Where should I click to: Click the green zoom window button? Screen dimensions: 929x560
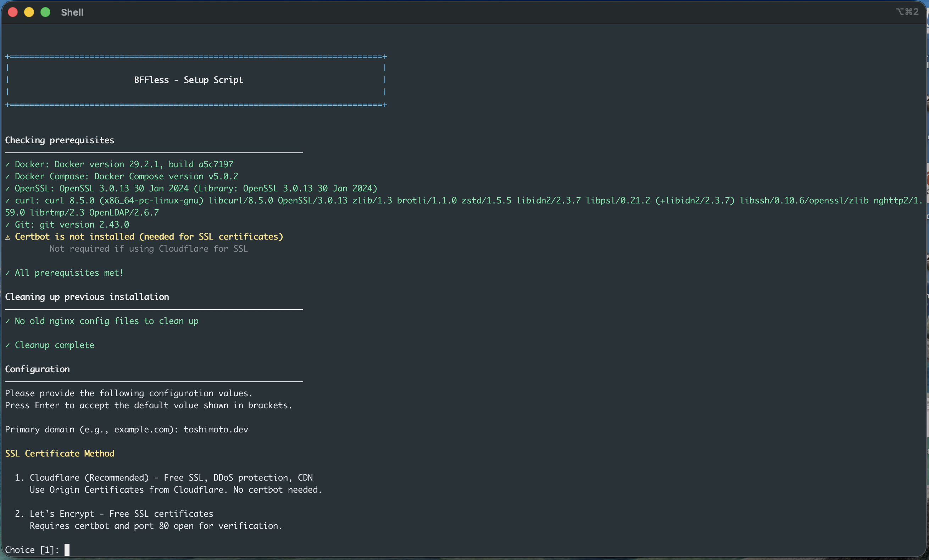tap(46, 12)
